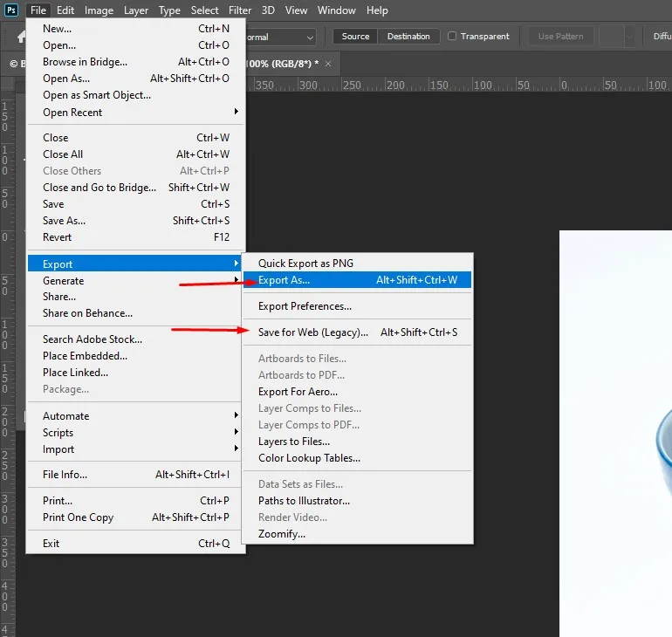Click Place Embedded... in File menu

tap(85, 356)
